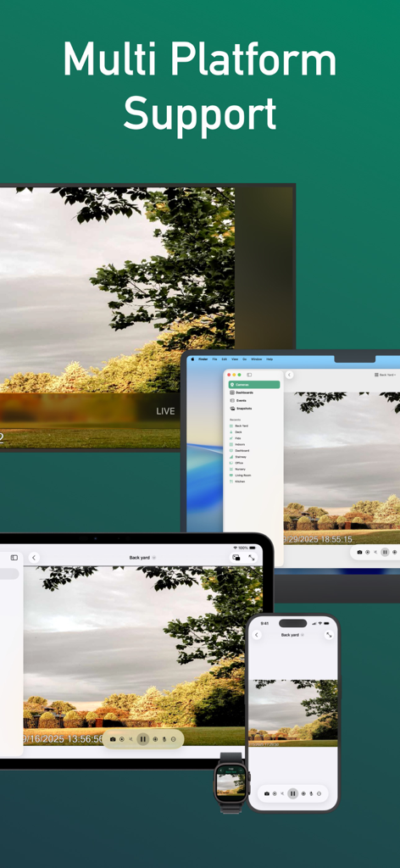Select Cameras in the Mac app sidebar
The image size is (400, 868).
(x=254, y=385)
